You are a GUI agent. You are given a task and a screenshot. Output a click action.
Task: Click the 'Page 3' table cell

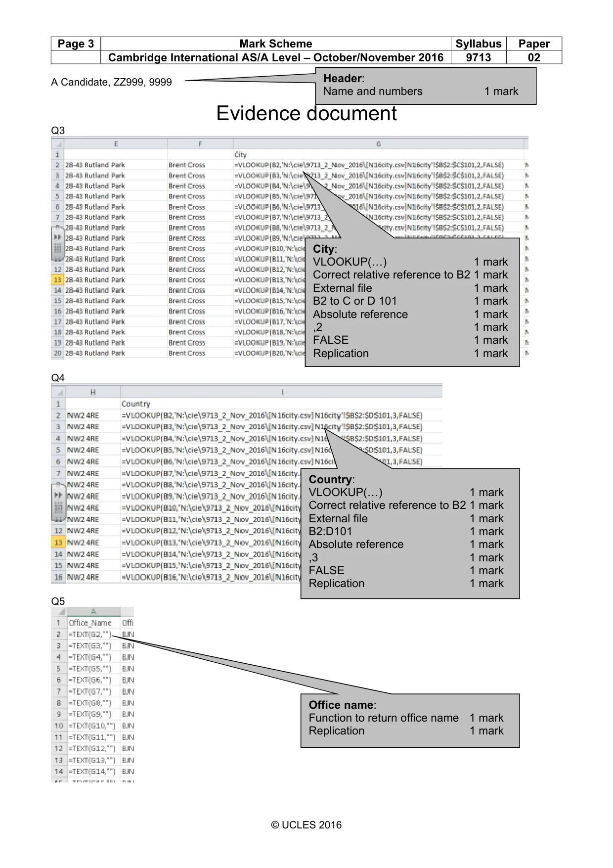[76, 44]
